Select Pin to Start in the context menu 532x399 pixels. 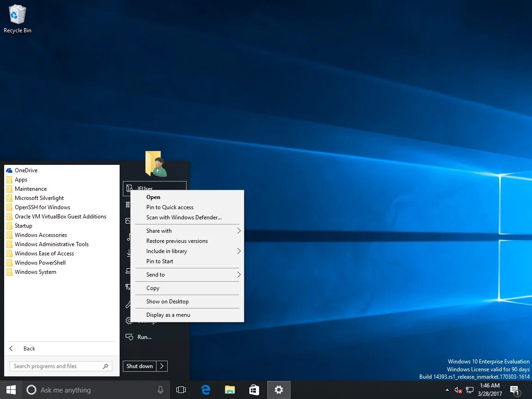159,261
